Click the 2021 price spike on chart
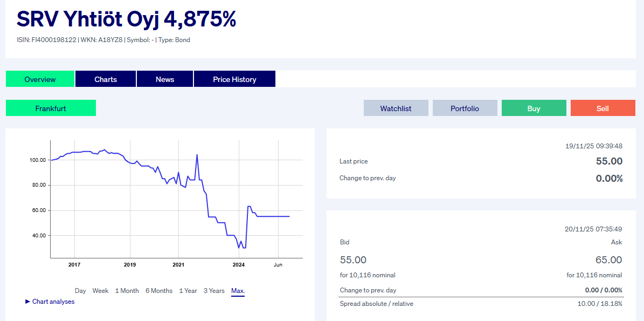644x321 pixels. pos(197,155)
